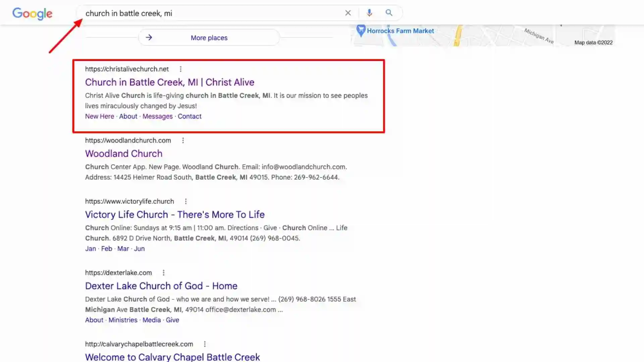Viewport: 644px width, 362px height.
Task: Open the three-dot menu for Christ Alive result
Action: click(181, 69)
